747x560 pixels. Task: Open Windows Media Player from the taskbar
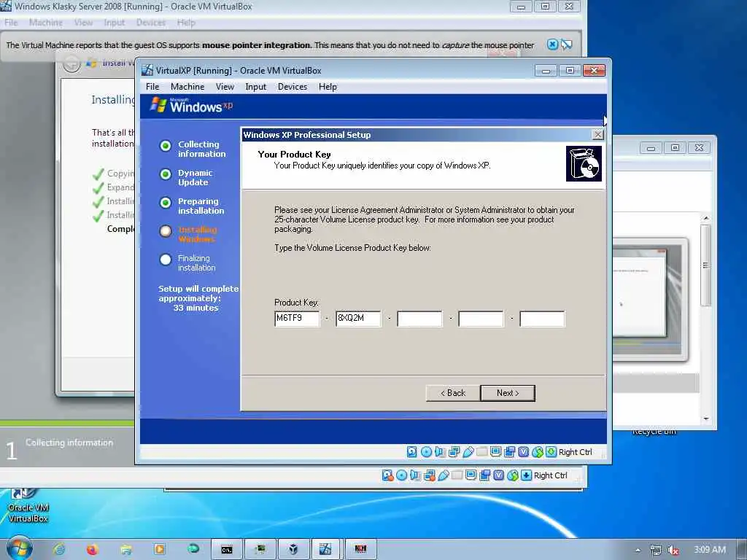coord(160,550)
